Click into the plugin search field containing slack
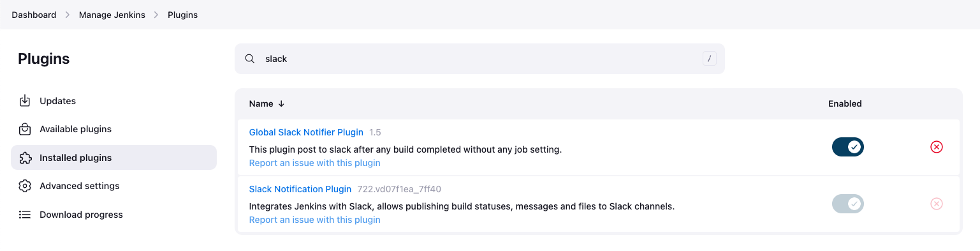The width and height of the screenshot is (980, 251). (479, 59)
